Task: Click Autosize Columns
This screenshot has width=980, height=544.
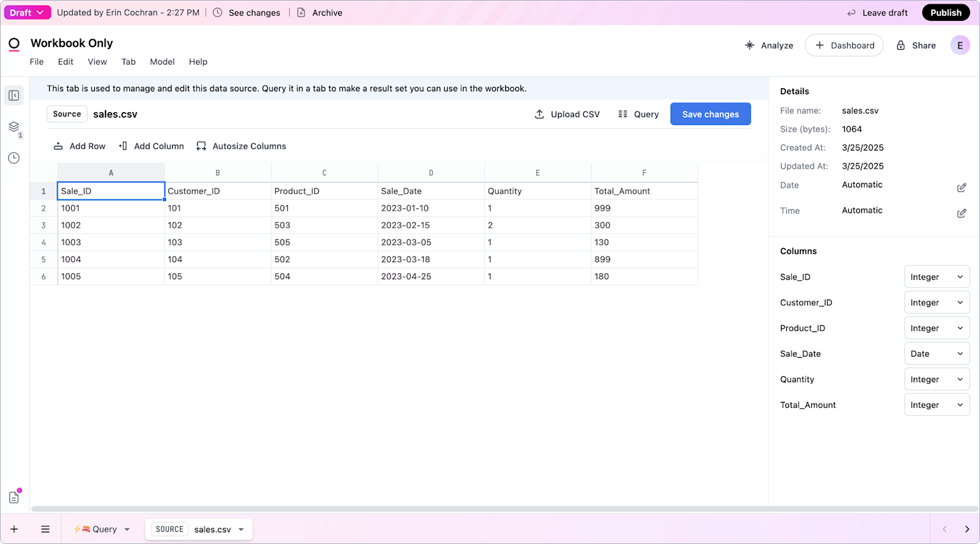Action: click(241, 146)
